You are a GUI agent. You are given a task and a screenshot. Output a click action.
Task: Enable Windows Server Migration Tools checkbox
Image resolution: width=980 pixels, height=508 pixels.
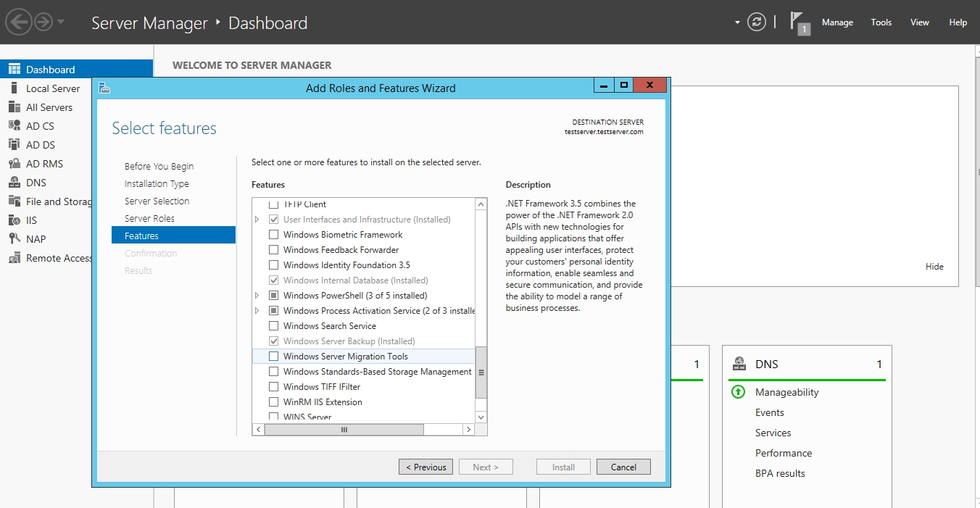coord(273,357)
